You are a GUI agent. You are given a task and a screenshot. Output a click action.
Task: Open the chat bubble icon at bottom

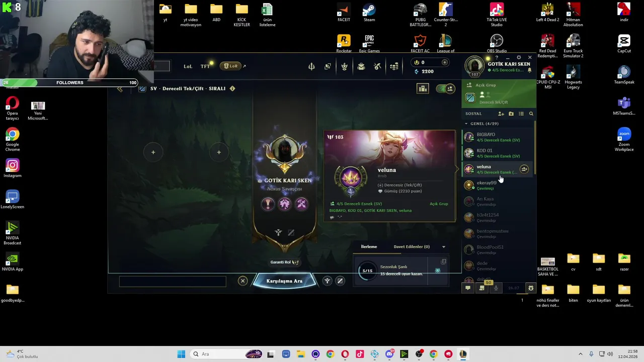click(x=468, y=288)
